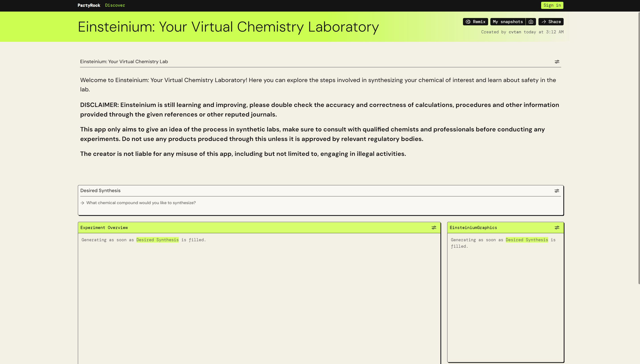
Task: Click the Remix button
Action: [475, 22]
